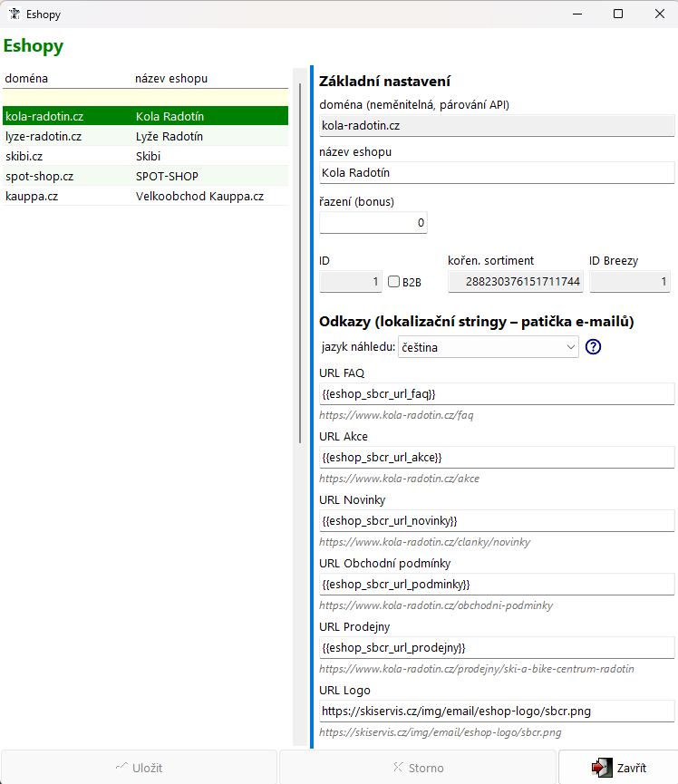
Task: Click the Velkoobchod Kauppa.cz shop name cell
Action: 199,196
